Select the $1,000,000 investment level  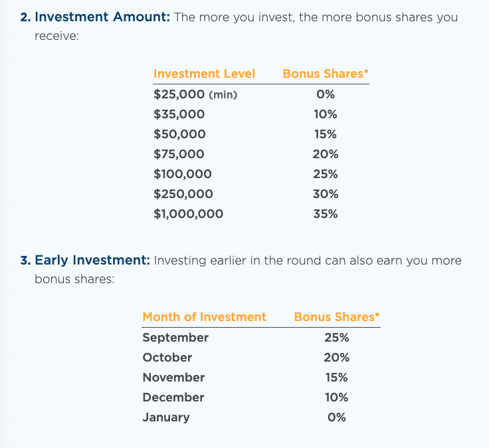[188, 214]
